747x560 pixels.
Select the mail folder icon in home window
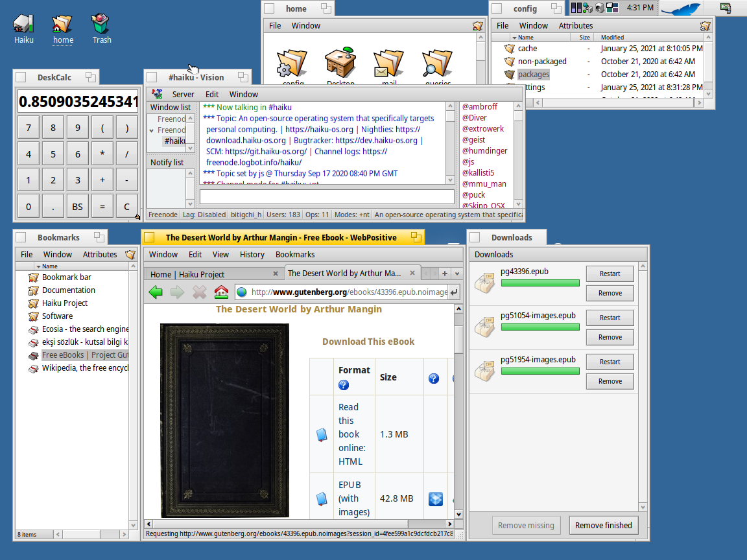[x=389, y=64]
